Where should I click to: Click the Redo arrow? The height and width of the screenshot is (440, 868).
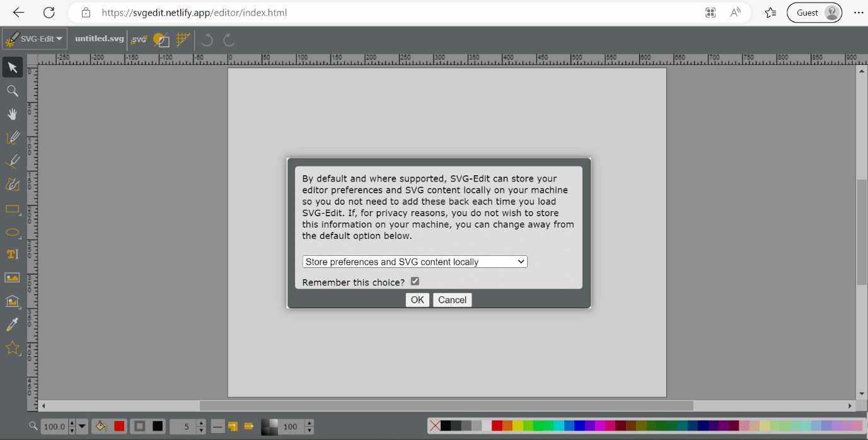click(229, 40)
